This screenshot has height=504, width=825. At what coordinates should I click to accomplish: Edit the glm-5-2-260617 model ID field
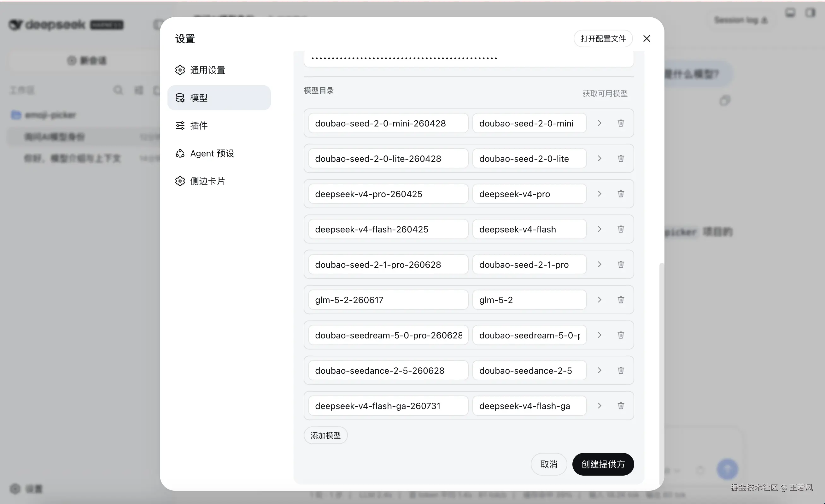pos(388,300)
